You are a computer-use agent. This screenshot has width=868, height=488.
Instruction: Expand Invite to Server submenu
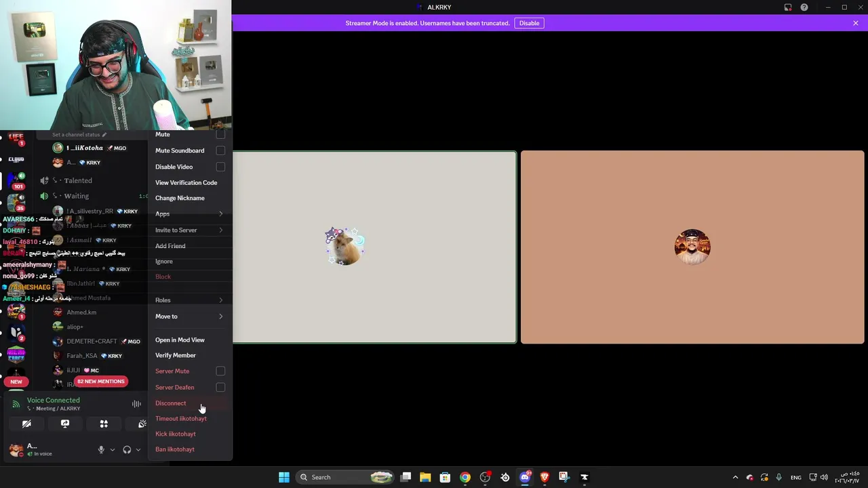pos(190,230)
